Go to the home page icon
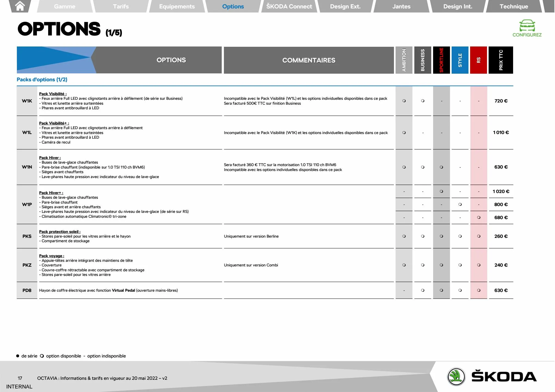Viewport: 555px width, 392px height. [20, 6]
